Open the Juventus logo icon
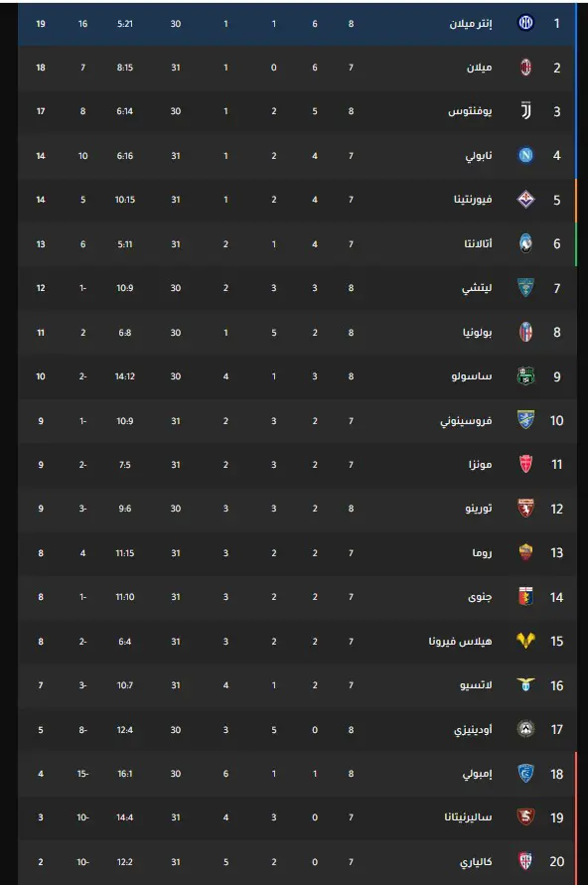 click(526, 111)
